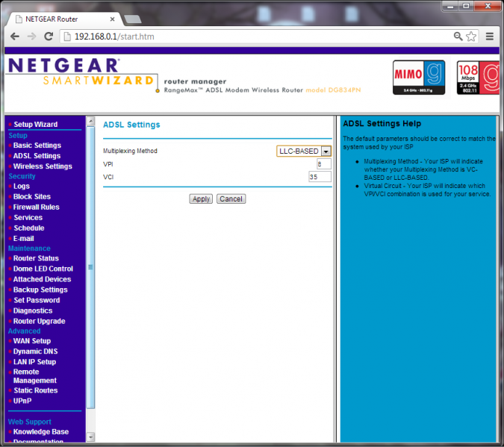Open Remote Management
Image resolution: width=504 pixels, height=447 pixels.
pyautogui.click(x=34, y=376)
